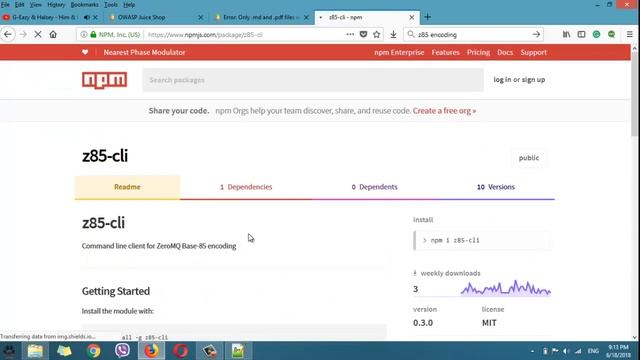Click the ENG language indicator in tray
Image resolution: width=640 pixels, height=360 pixels.
click(x=593, y=351)
